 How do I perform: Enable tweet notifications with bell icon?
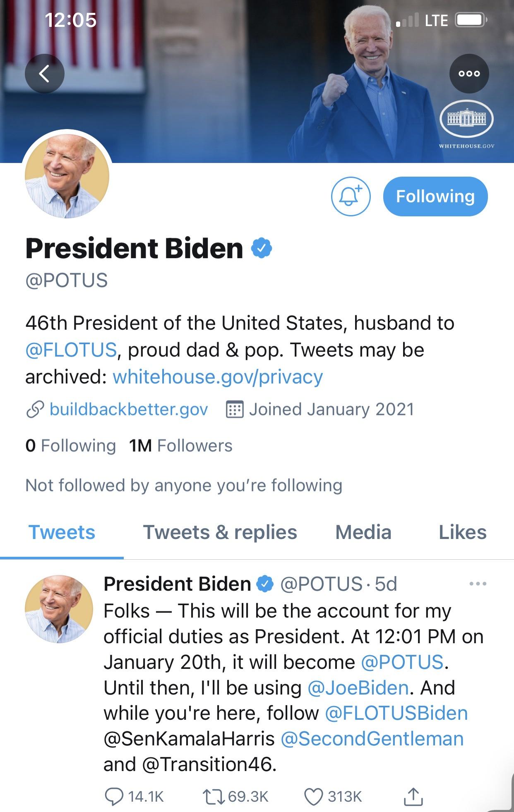point(351,197)
